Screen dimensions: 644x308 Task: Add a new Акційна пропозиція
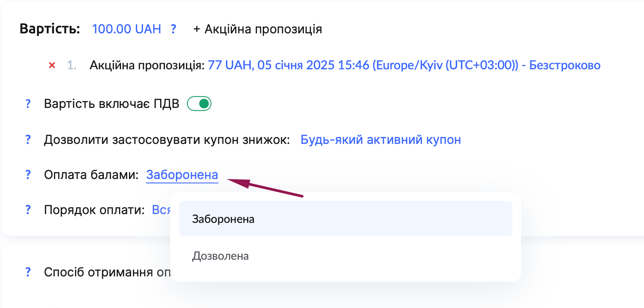(x=258, y=29)
